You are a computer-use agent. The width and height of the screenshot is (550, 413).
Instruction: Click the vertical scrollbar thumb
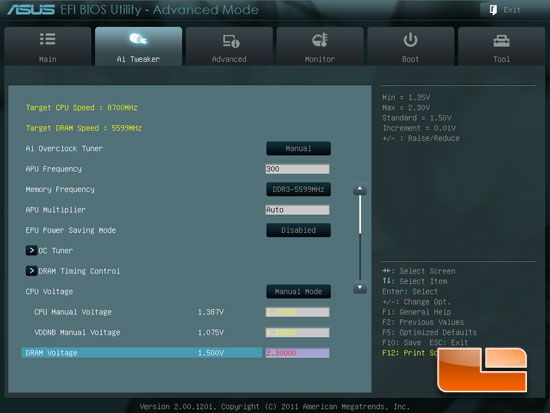coord(360,214)
